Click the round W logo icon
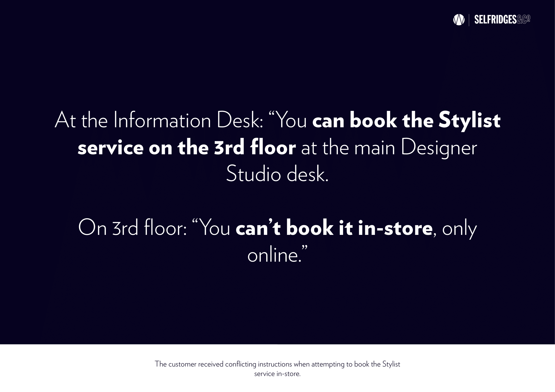This screenshot has width=555, height=392. (x=459, y=19)
